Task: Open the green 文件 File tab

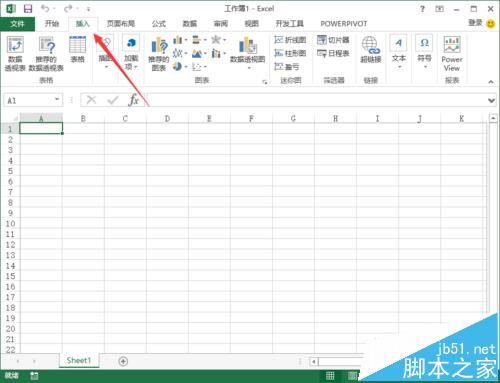Action: [17, 24]
